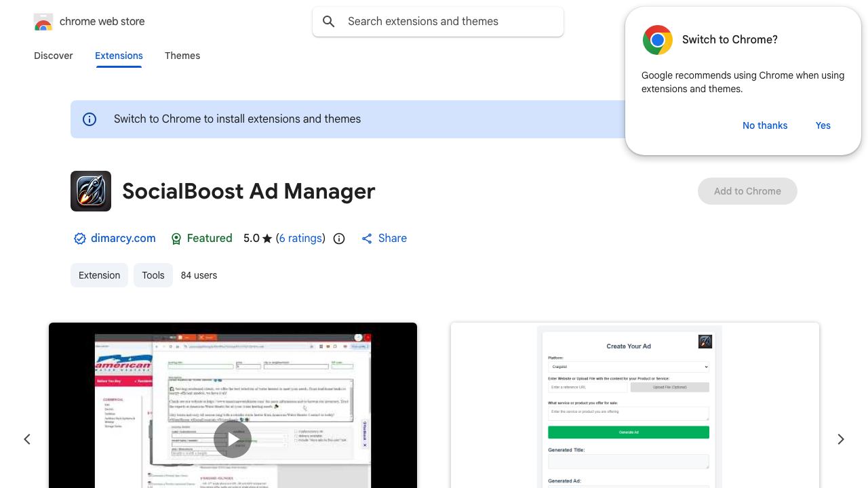Play the extension preview video
Viewport: 868px width, 488px height.
pyautogui.click(x=233, y=439)
